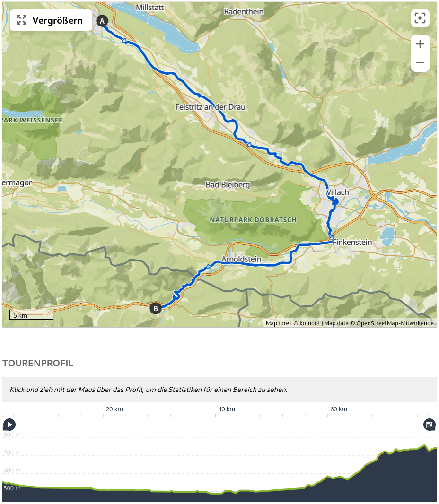The image size is (439, 504).
Task: Click the Villach label on the map
Action: tap(338, 192)
